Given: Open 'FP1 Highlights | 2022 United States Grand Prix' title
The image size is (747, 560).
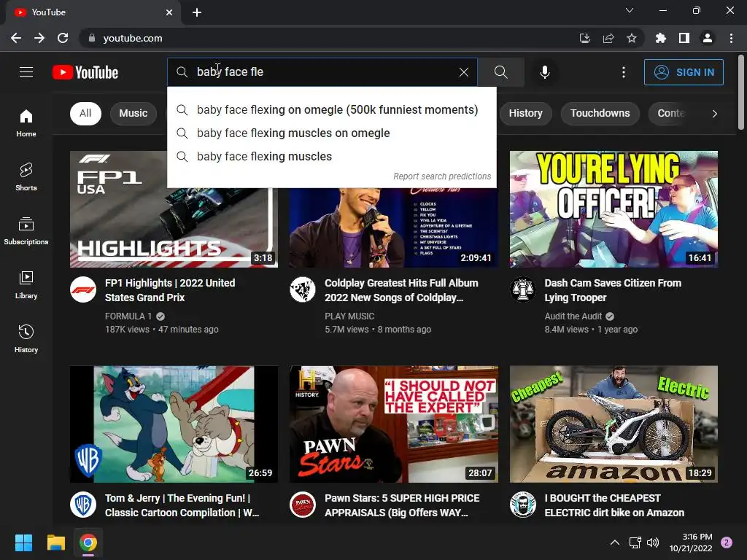Looking at the screenshot, I should (x=170, y=290).
